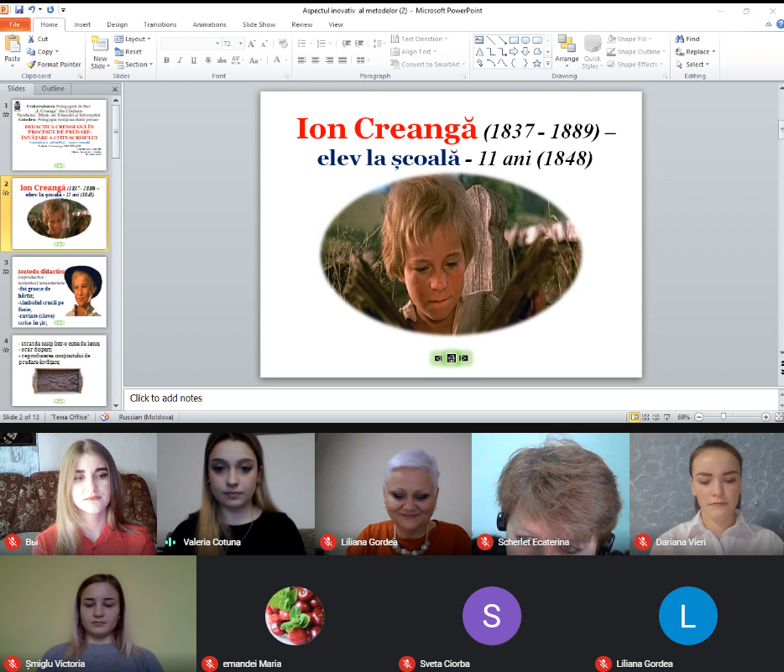Close the Slides/Outline pane

click(x=115, y=90)
